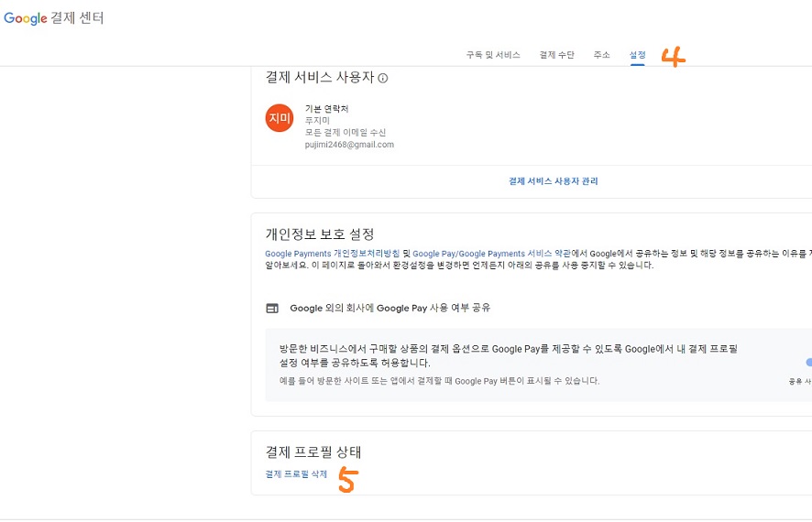812x522 pixels.
Task: Click Google 외의 회사에 Google Pay 사용 여부 공유 text
Action: click(390, 308)
